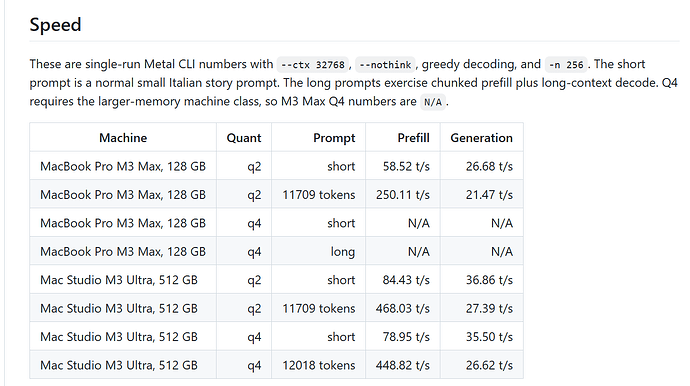The height and width of the screenshot is (386, 690).
Task: Select the "-n 256" code snippet
Action: 566,65
